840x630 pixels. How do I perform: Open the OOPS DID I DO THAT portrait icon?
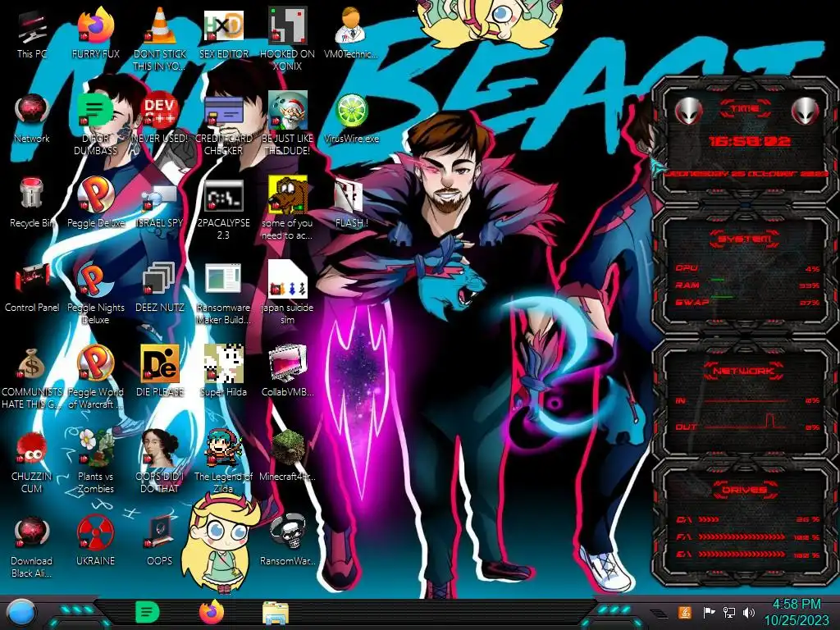coord(160,462)
